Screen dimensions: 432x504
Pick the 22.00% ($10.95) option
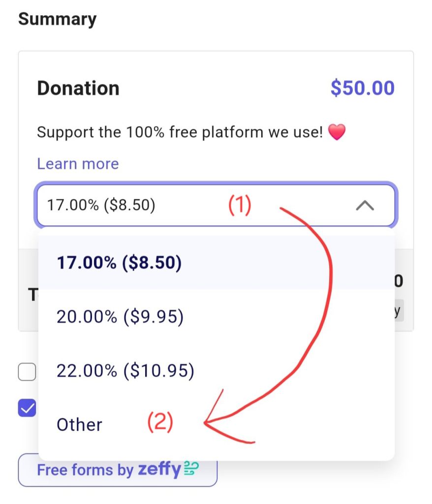pyautogui.click(x=216, y=370)
